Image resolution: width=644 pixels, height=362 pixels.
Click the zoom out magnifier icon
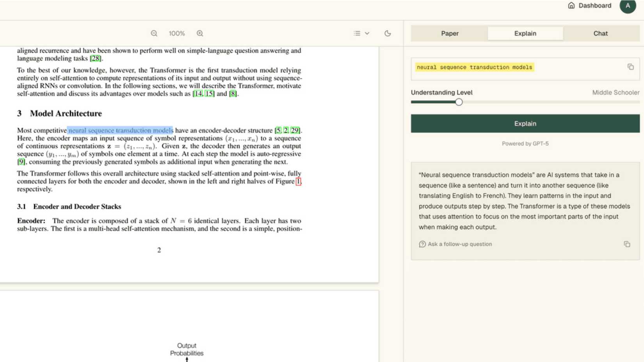click(154, 34)
